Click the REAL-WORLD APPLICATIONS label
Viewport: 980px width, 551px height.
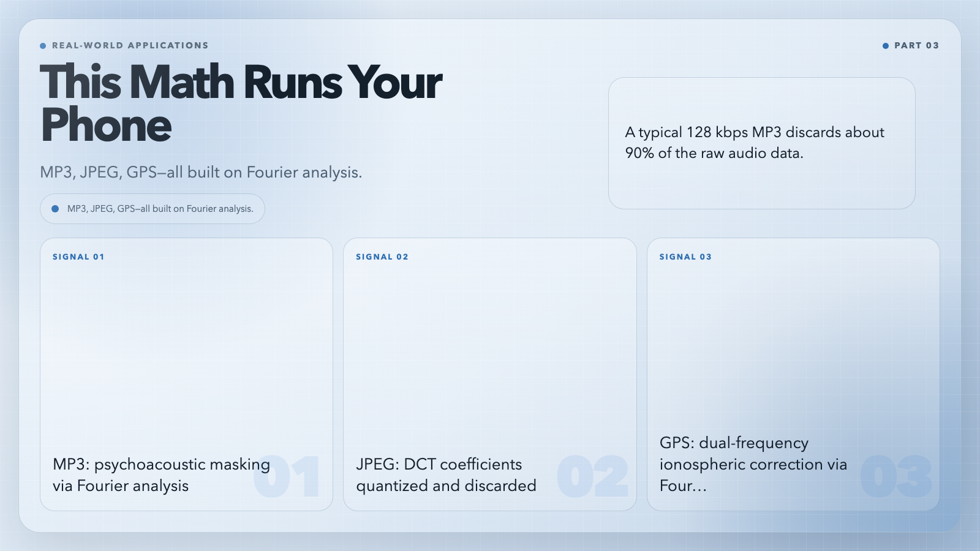pyautogui.click(x=130, y=45)
